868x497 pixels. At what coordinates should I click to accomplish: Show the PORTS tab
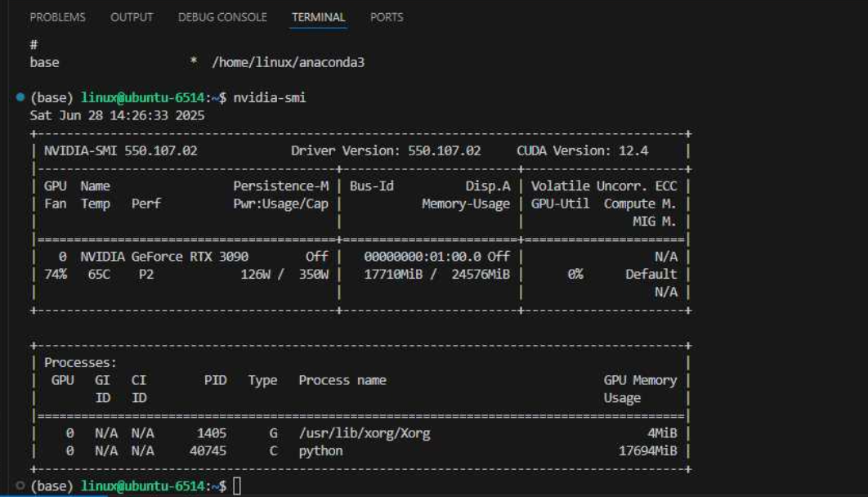(x=386, y=17)
